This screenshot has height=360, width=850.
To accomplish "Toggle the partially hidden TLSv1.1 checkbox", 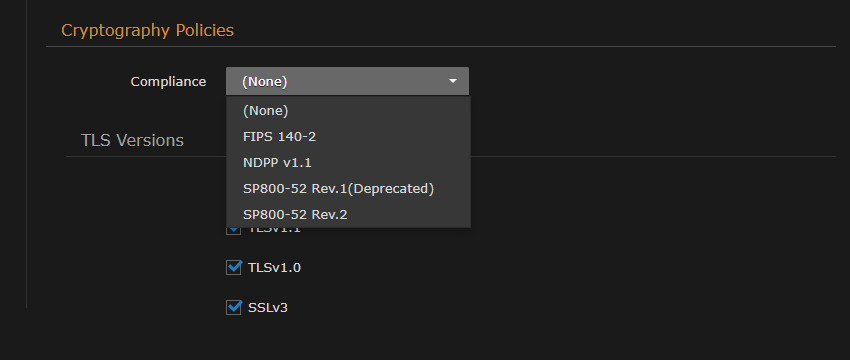I will [x=234, y=230].
